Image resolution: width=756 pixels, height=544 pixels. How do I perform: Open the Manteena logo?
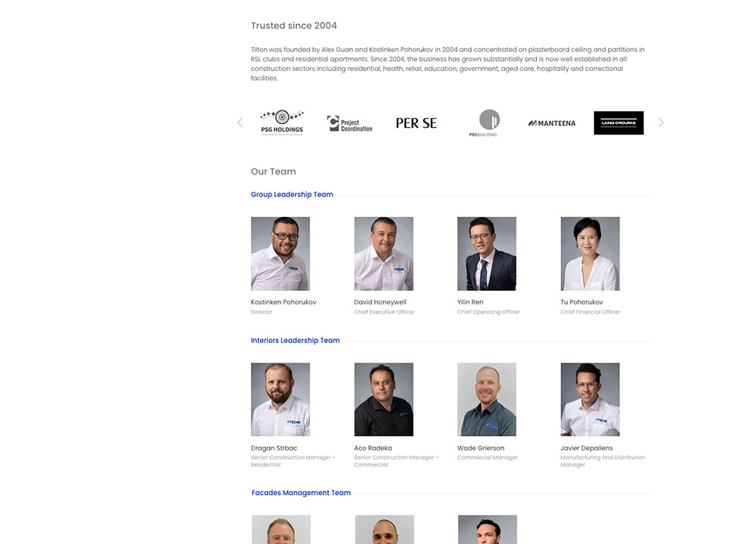552,123
